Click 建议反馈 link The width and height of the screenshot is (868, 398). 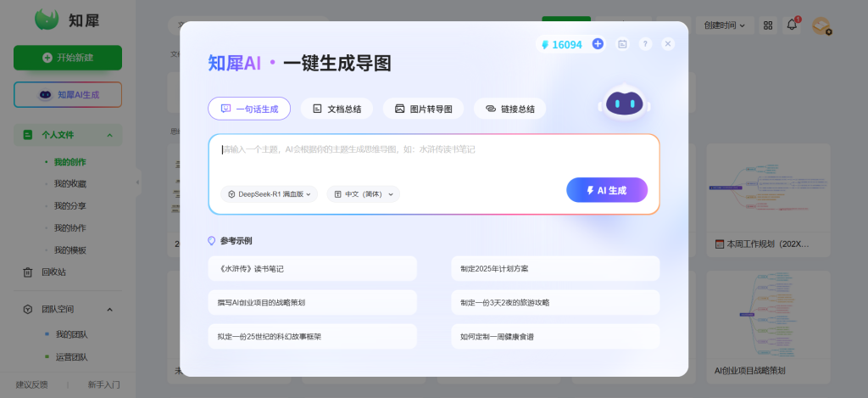[31, 384]
